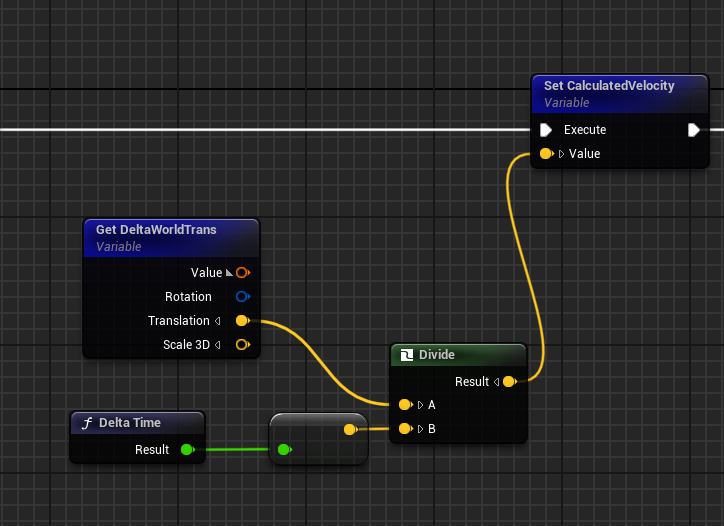
Task: Click the Rotation output pin
Action: 243,296
